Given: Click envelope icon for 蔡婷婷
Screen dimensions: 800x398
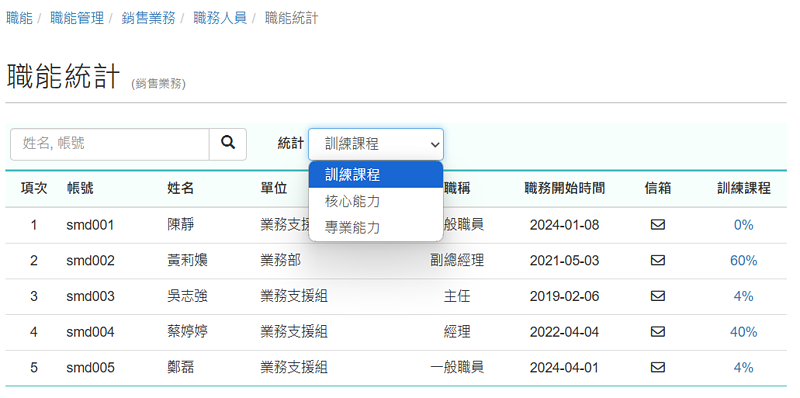Looking at the screenshot, I should pyautogui.click(x=658, y=332).
